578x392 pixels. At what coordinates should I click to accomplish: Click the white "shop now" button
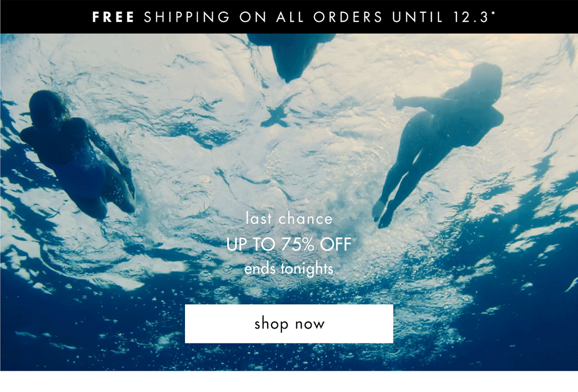coord(289,324)
